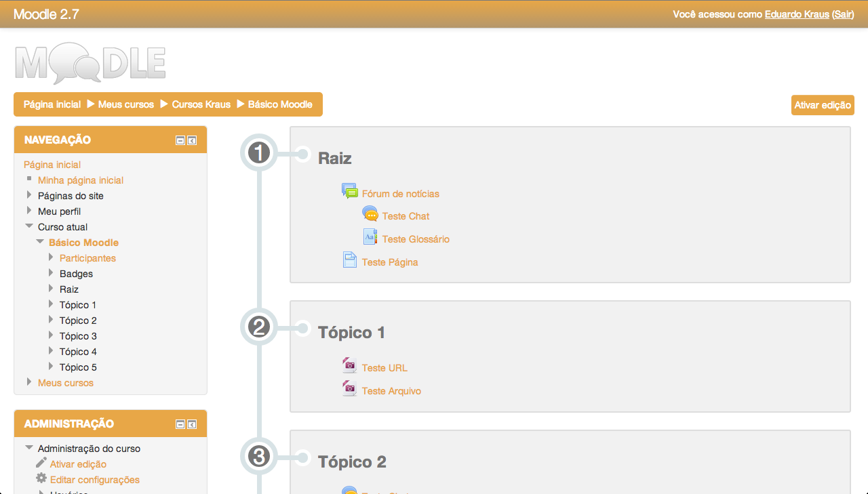
Task: Dock the Navegação block to the side
Action: [x=192, y=140]
